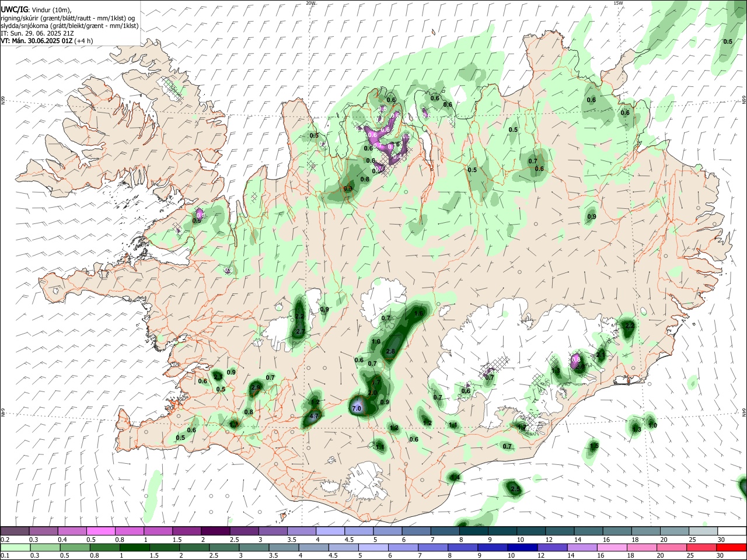Click the 7.0 precipitation value on the map
747x560 pixels.
pos(357,408)
